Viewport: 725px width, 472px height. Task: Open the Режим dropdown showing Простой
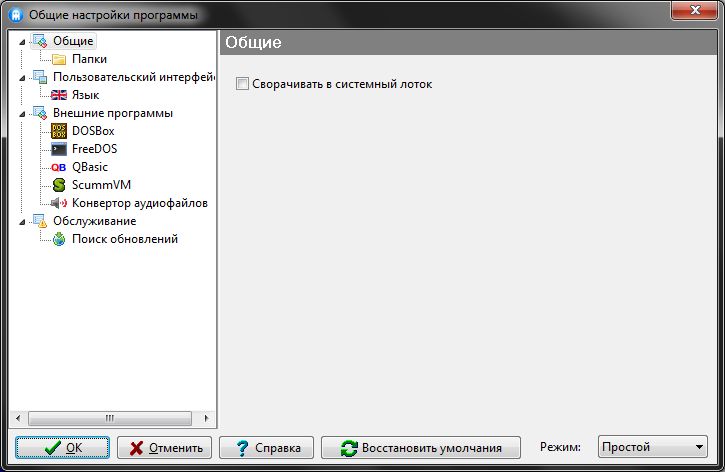(x=652, y=447)
